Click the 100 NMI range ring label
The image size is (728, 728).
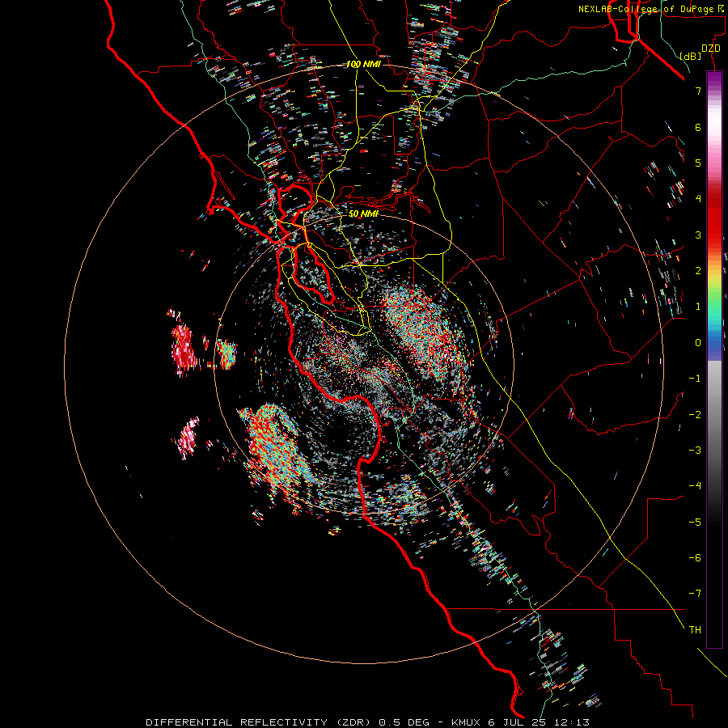[x=363, y=64]
